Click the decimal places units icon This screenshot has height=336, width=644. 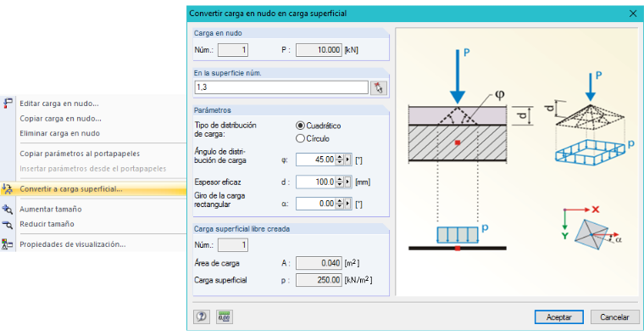(x=225, y=316)
